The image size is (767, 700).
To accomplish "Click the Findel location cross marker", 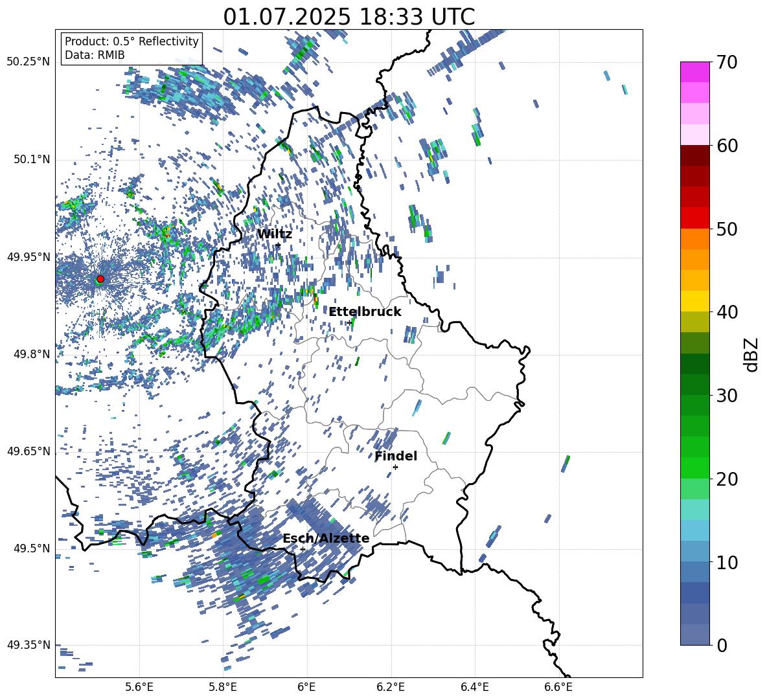I will [395, 468].
